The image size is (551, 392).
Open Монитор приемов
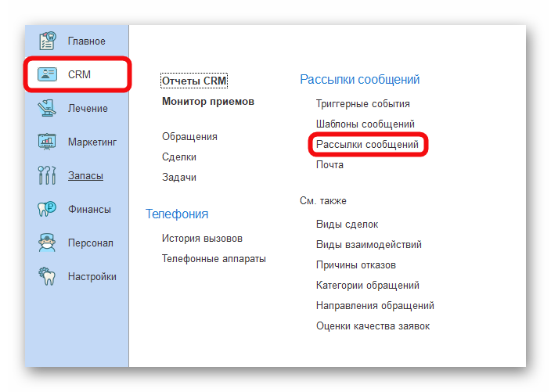(208, 102)
